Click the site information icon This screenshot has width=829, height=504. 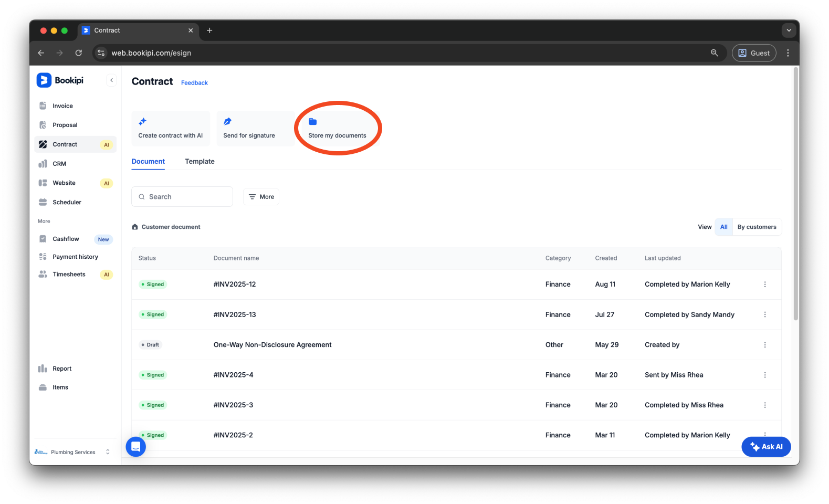101,53
